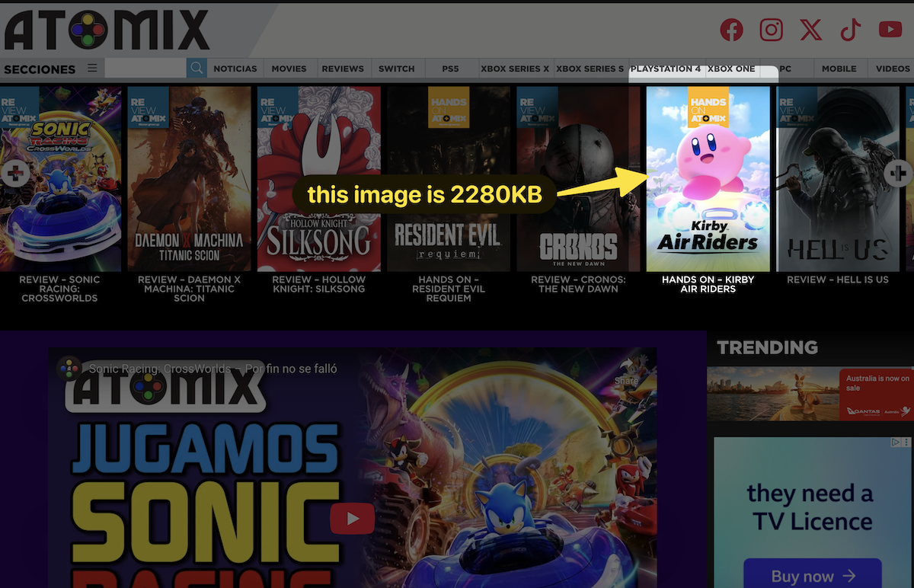914x588 pixels.
Task: Click 'Hands On – Resident Evil Requiem' caption
Action: tap(449, 289)
